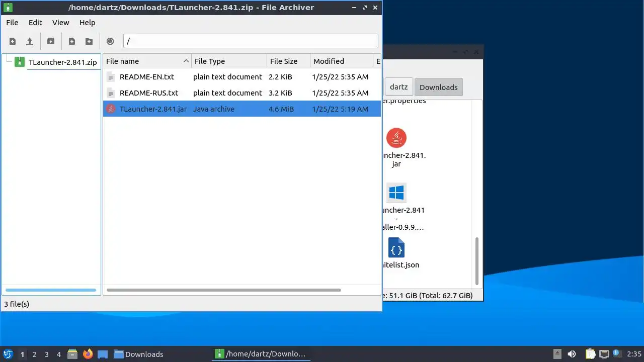The height and width of the screenshot is (362, 644).
Task: Click the 4.6 MiB file size cell
Action: (x=281, y=109)
